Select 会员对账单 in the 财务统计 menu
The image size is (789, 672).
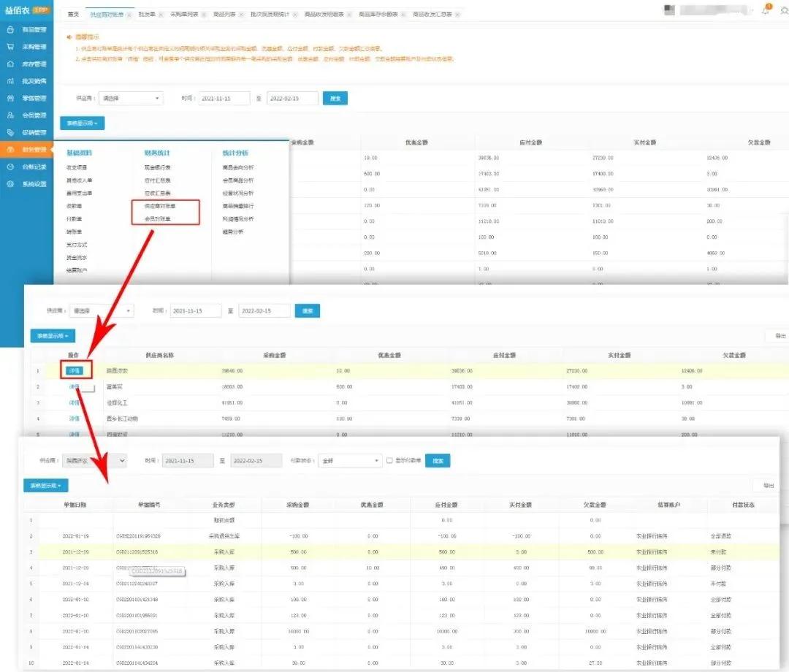click(158, 219)
